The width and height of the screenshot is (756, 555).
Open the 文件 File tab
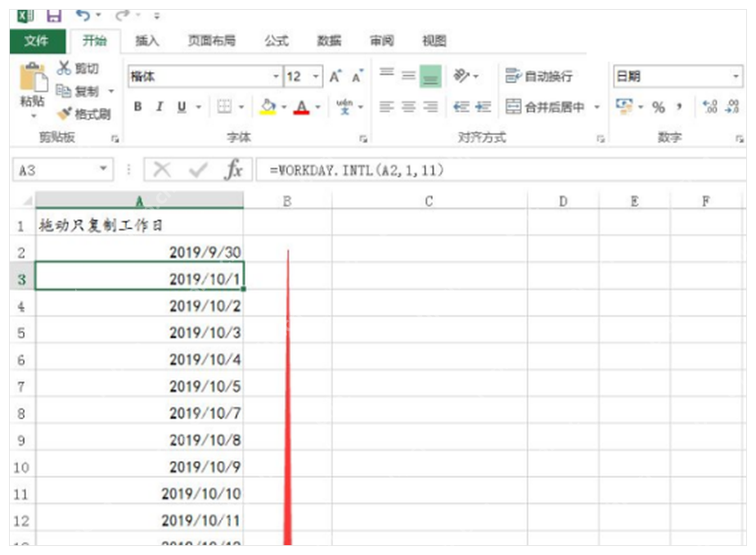[37, 41]
